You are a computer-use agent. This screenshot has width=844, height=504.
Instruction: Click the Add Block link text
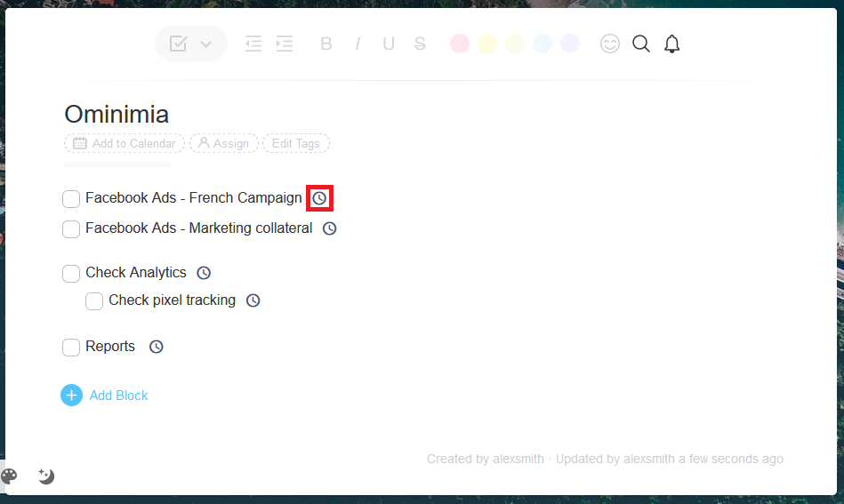[x=118, y=396]
